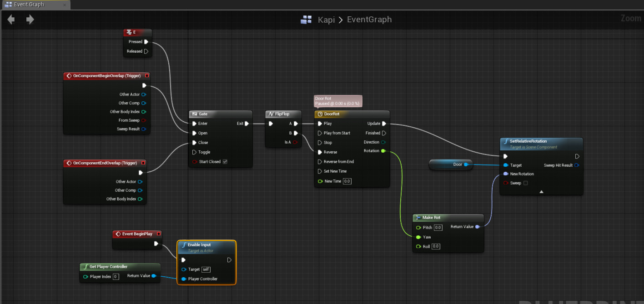Click the Is A pin on FlipFlop
The width and height of the screenshot is (644, 304).
[294, 143]
